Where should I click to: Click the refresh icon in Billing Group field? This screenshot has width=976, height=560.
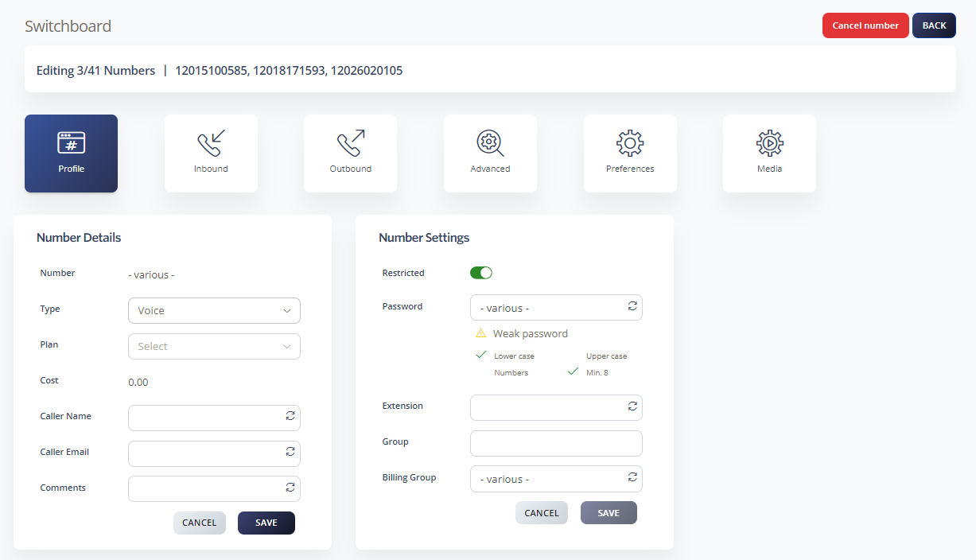point(632,477)
